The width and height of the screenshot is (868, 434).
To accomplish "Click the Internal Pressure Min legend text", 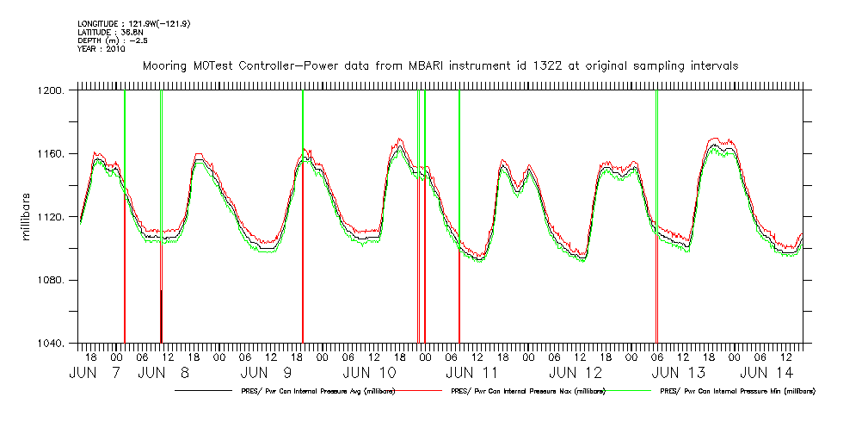I will pos(737,391).
